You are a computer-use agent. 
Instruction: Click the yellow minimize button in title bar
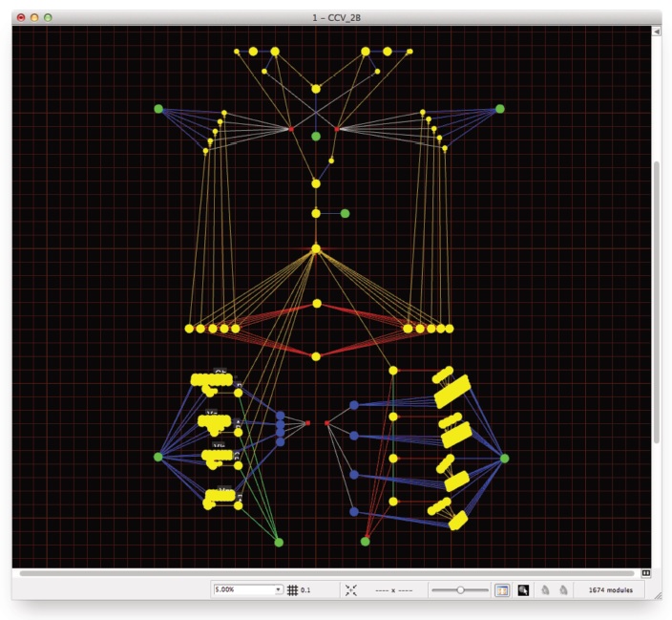(x=34, y=17)
